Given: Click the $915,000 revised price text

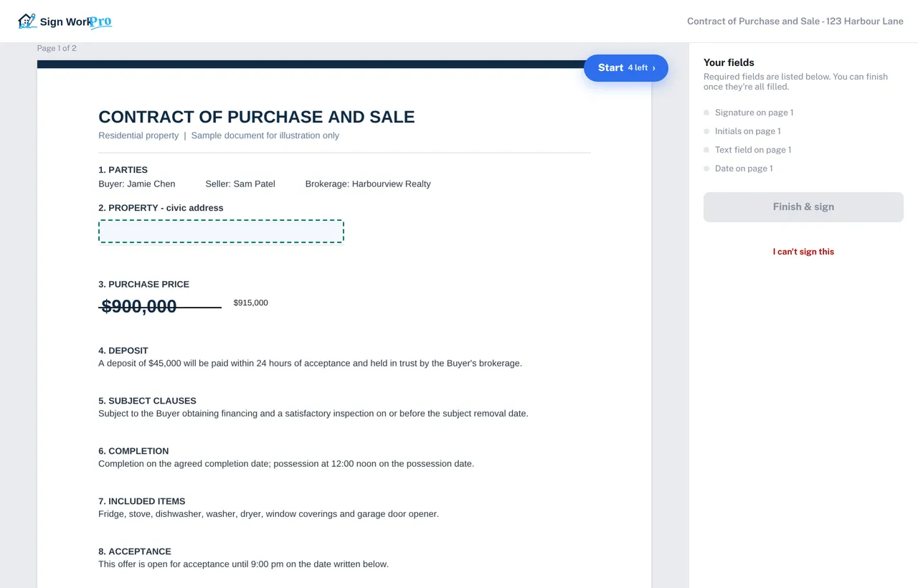Looking at the screenshot, I should pos(251,303).
